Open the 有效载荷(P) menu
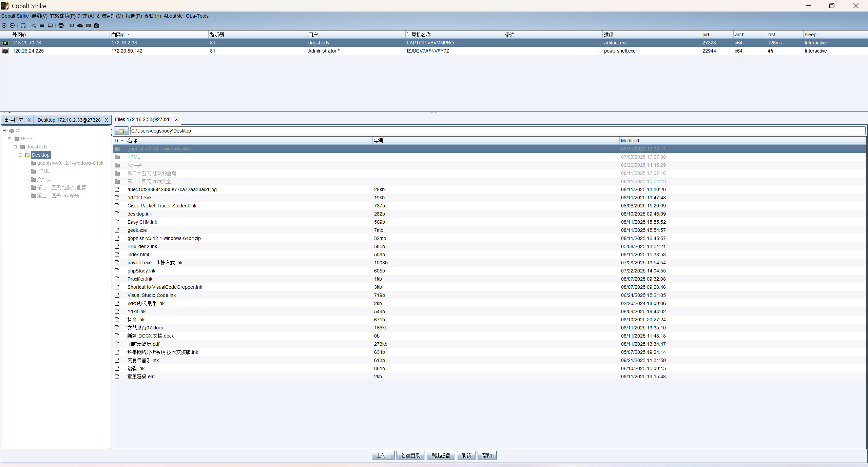868x467 pixels. 63,16
